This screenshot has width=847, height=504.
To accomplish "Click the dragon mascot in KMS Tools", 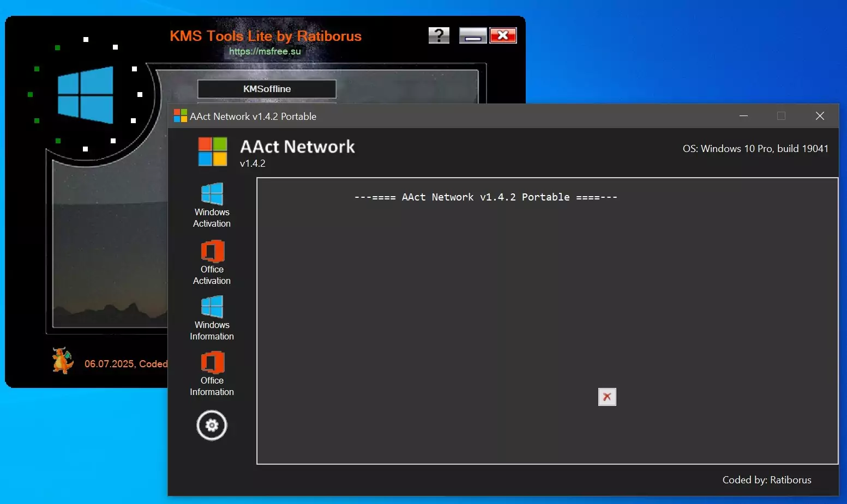I will [63, 361].
